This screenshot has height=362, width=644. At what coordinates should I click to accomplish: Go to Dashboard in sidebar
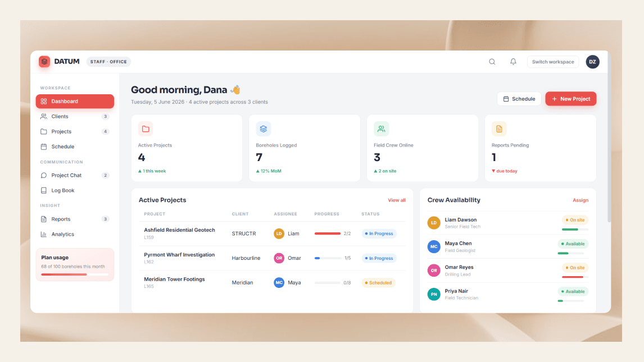coord(75,101)
